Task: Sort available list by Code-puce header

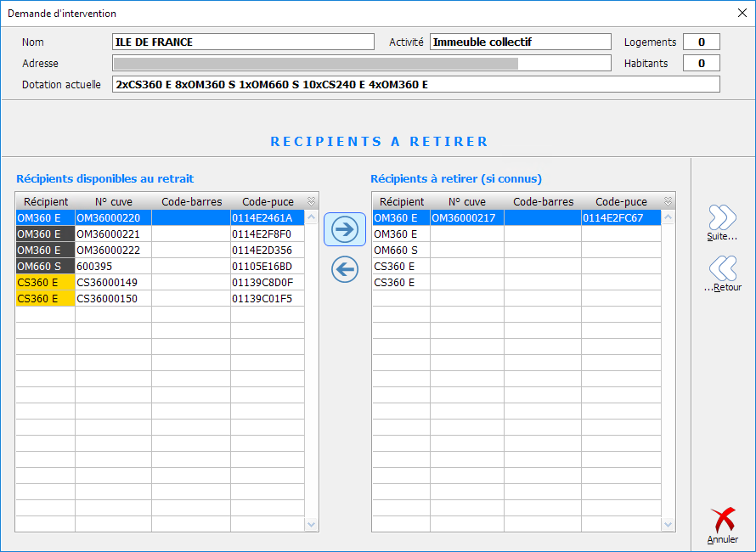Action: 268,202
